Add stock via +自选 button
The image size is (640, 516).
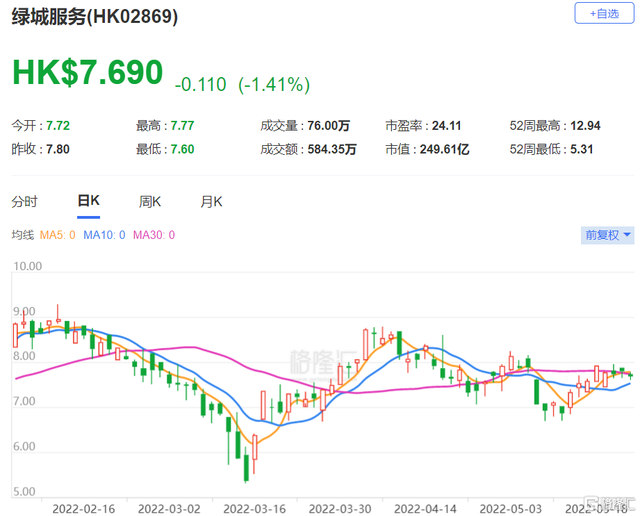[x=604, y=13]
